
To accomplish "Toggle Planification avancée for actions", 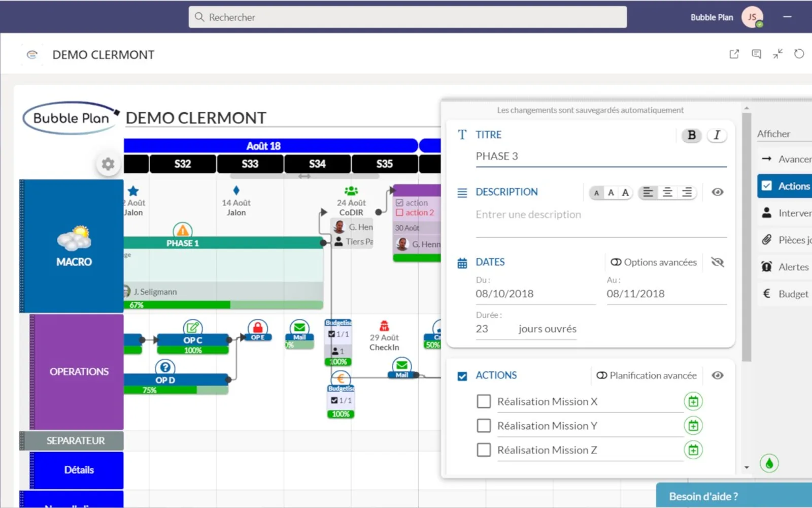I will pos(647,375).
